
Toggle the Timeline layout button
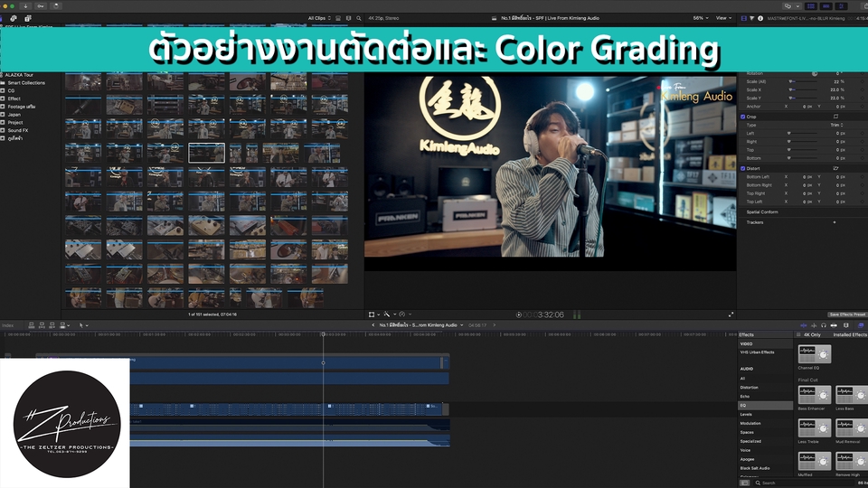826,6
